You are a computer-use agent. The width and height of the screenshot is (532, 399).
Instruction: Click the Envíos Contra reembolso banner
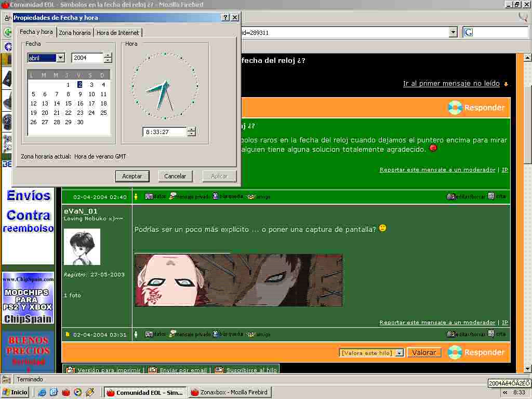point(28,212)
